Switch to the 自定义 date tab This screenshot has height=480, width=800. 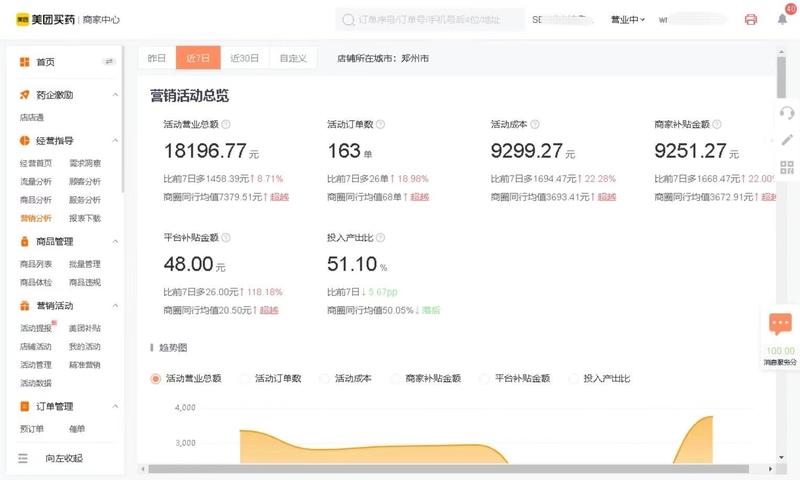293,58
